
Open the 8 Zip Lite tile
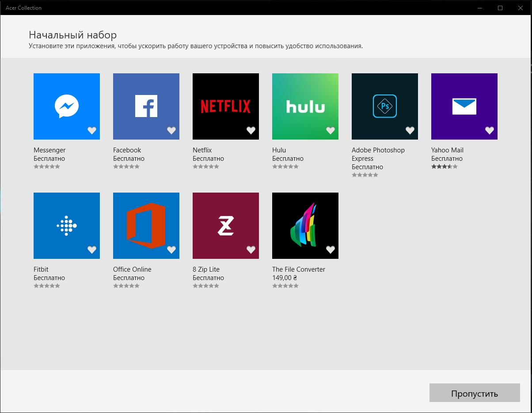(226, 226)
